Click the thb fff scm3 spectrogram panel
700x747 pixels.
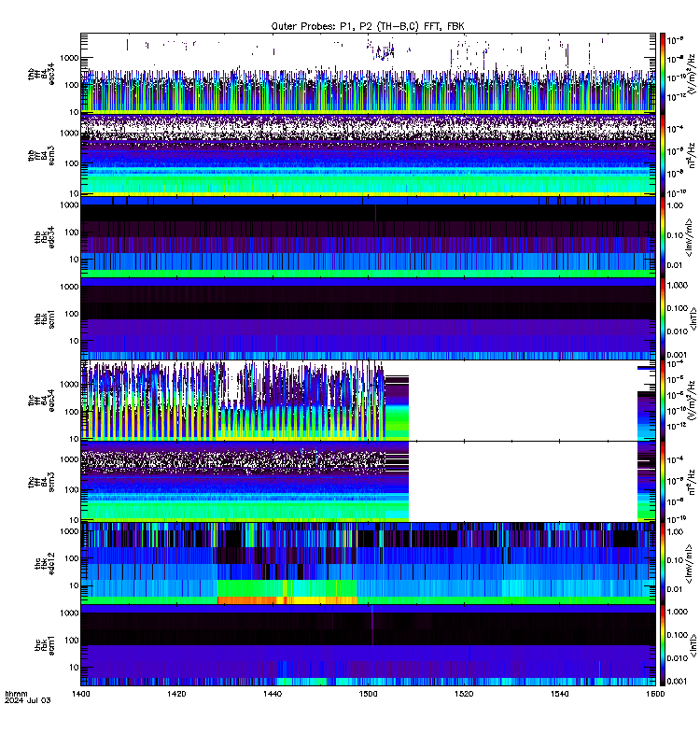368,155
